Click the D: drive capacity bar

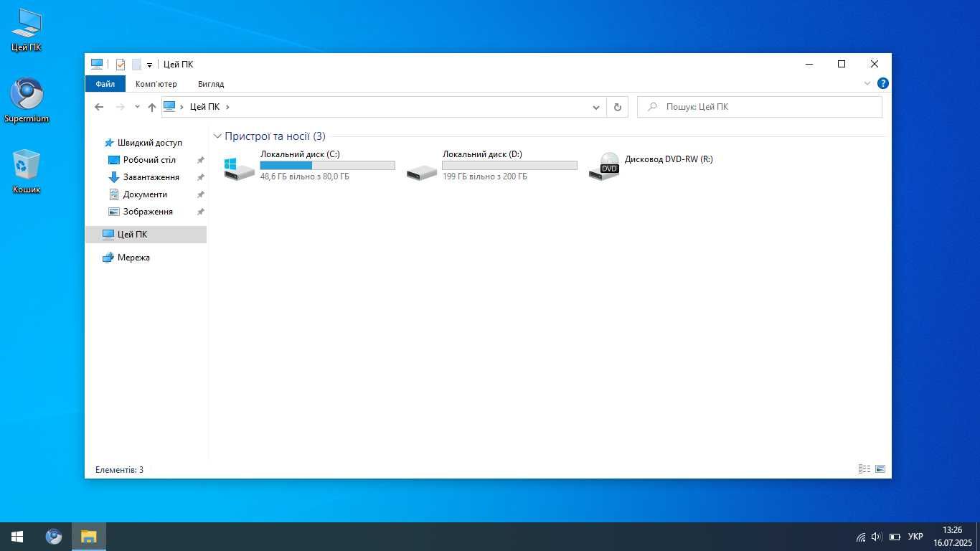509,166
